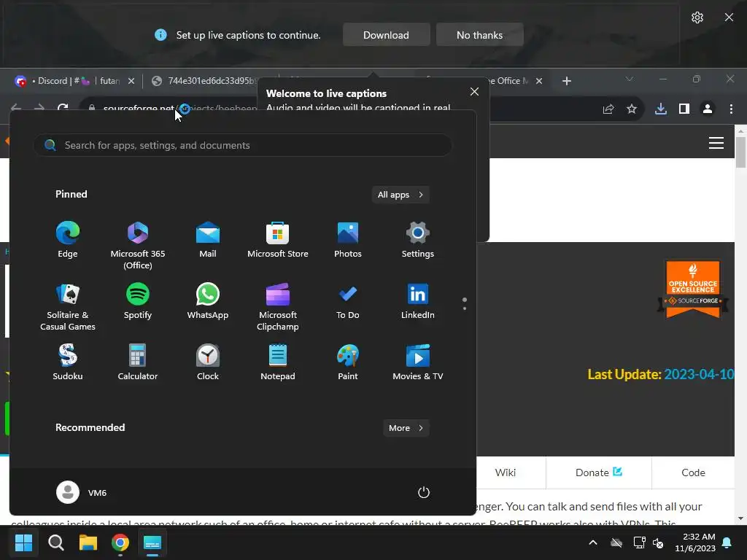Open the WhatsApp pinned app

pos(208,301)
